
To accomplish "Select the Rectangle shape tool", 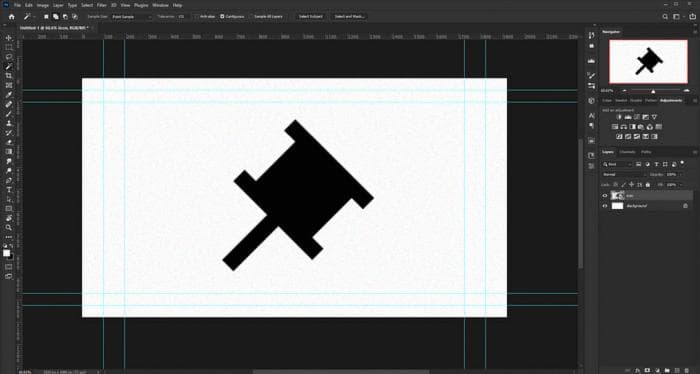I will click(8, 209).
